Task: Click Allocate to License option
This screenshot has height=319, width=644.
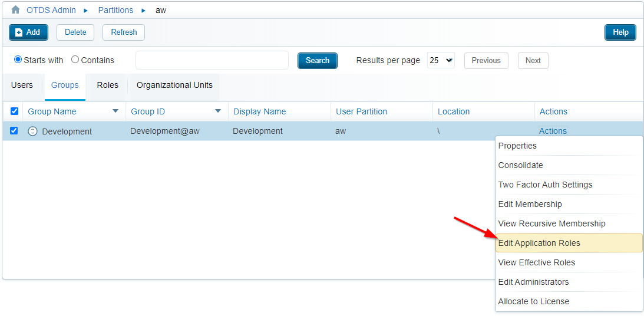Action: 534,301
